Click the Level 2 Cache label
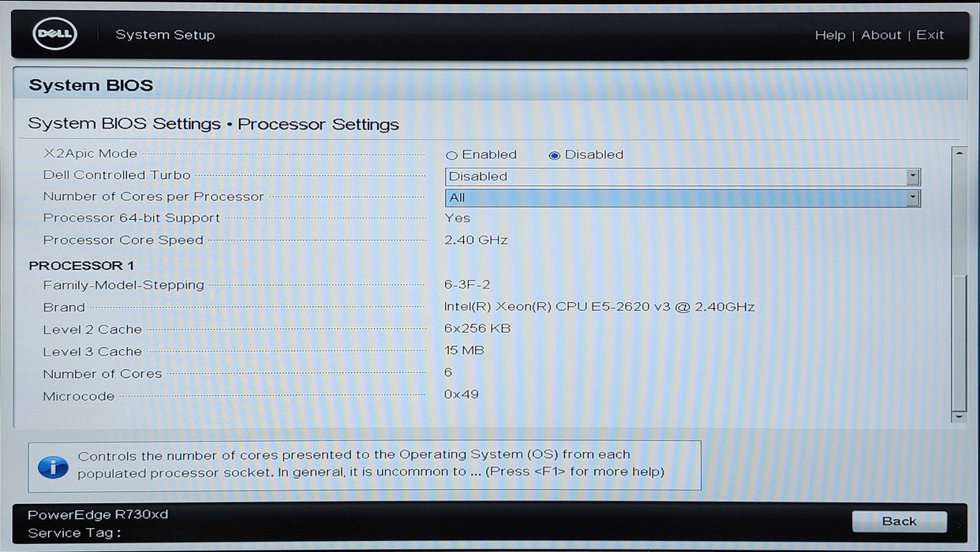The height and width of the screenshot is (552, 980). tap(92, 329)
